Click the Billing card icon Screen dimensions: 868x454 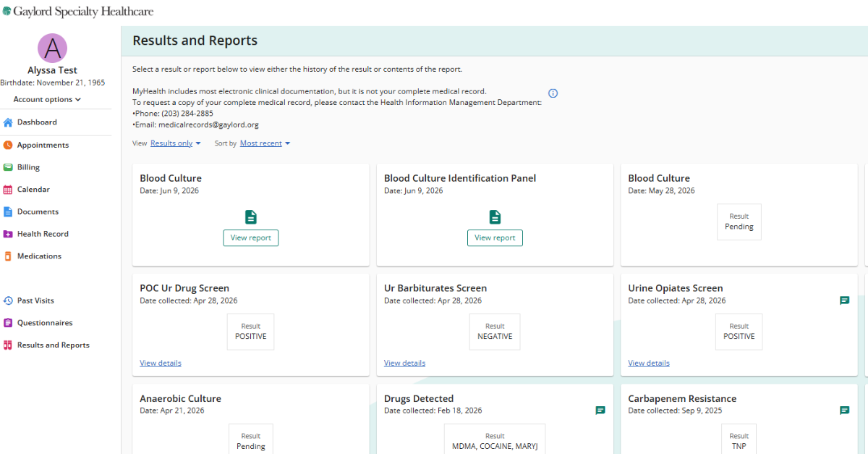coord(8,167)
